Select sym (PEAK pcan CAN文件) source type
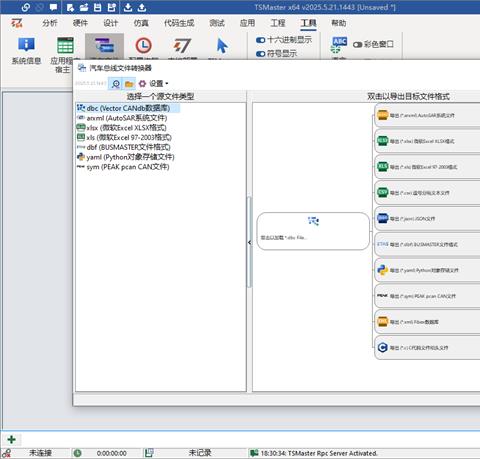The image size is (480, 459). coord(123,167)
